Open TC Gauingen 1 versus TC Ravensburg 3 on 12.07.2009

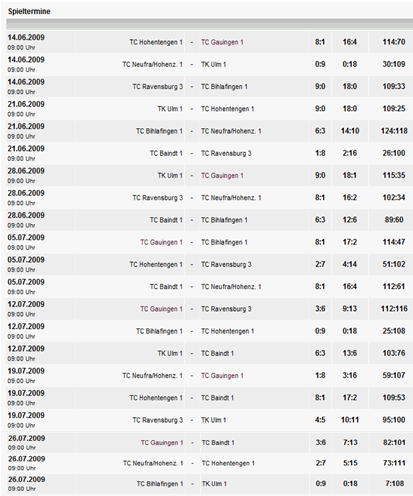tap(161, 309)
